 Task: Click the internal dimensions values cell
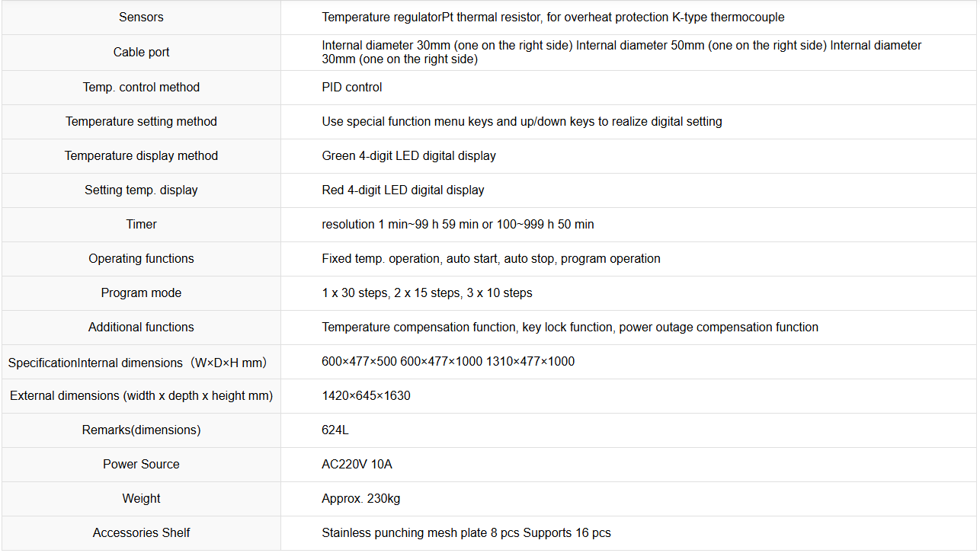629,362
